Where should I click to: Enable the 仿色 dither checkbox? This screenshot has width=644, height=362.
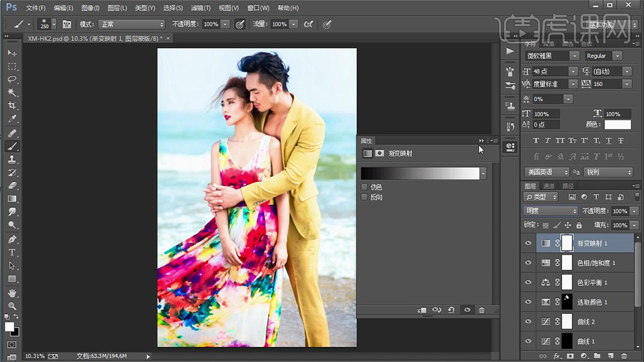point(365,187)
